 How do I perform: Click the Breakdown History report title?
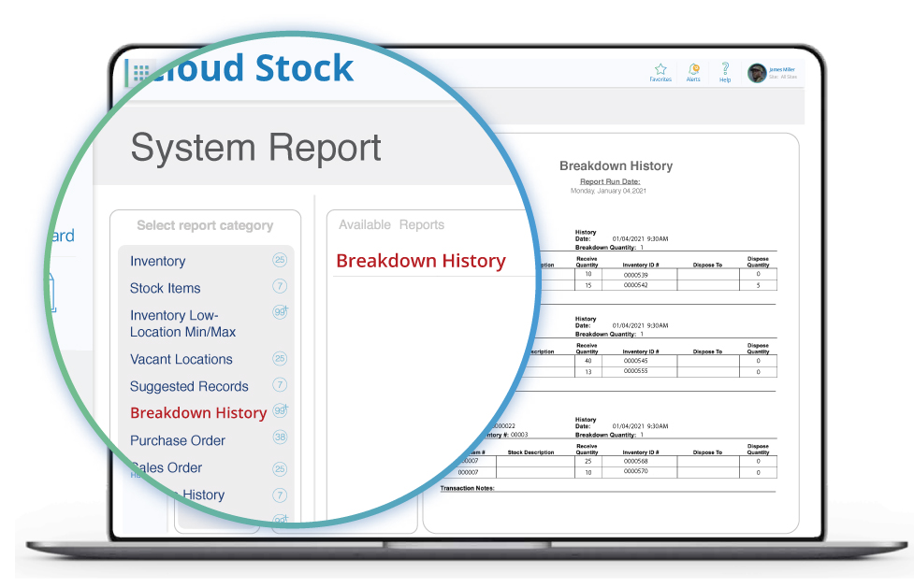617,166
